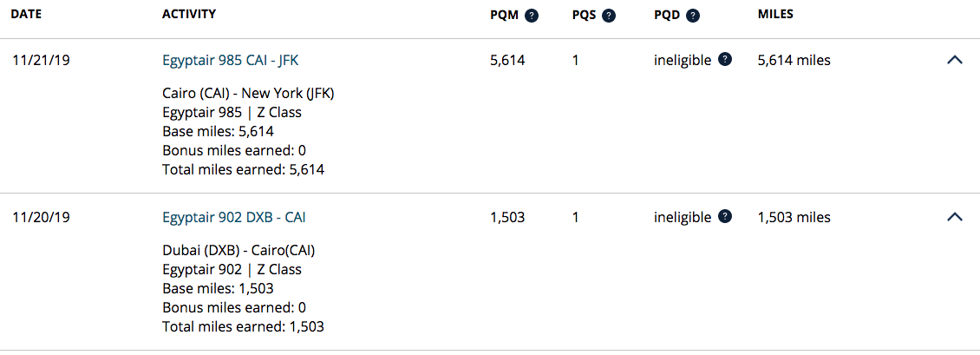Click the Total miles earned: 5,614 line
The height and width of the screenshot is (355, 980).
(243, 169)
